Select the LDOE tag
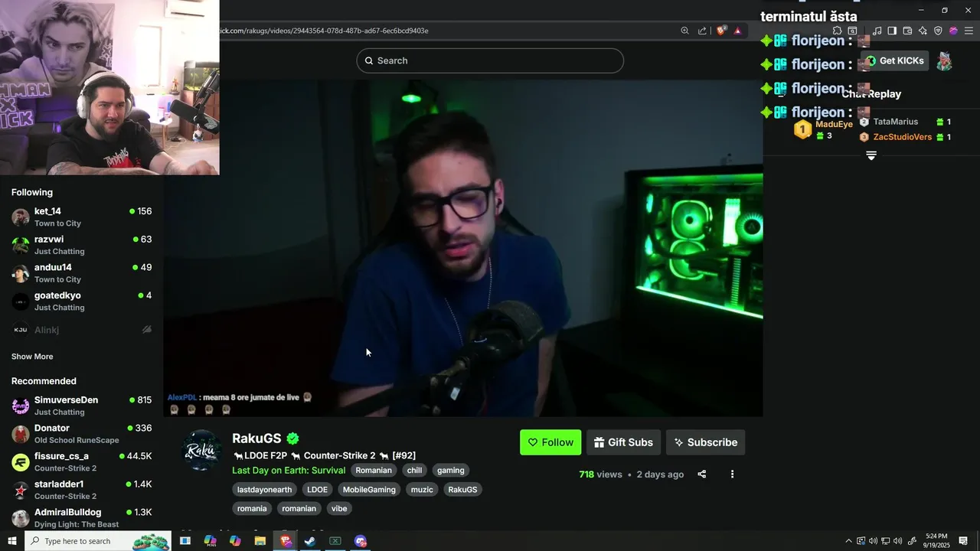 (x=317, y=490)
